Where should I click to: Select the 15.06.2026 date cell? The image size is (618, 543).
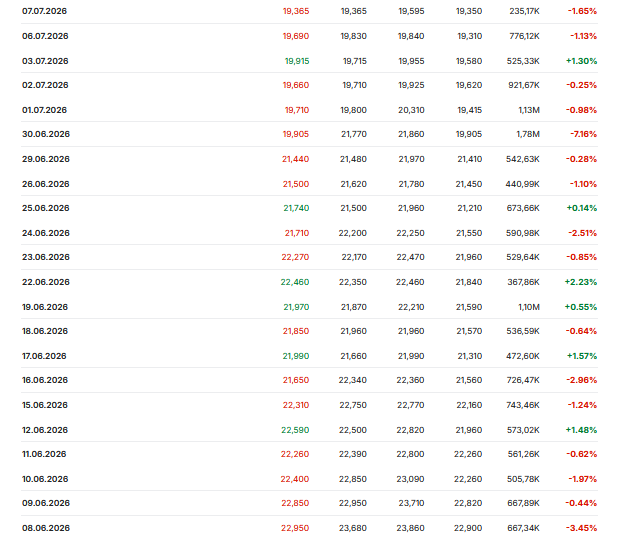click(x=45, y=405)
